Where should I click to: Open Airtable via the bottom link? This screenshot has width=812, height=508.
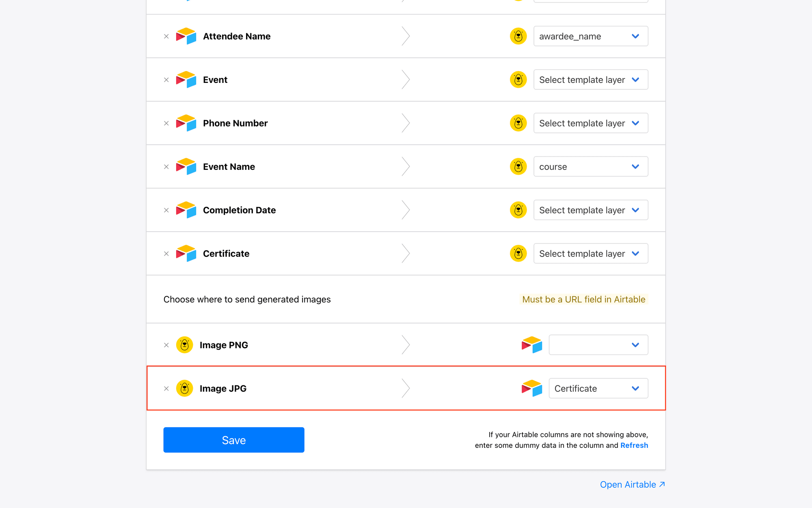pyautogui.click(x=632, y=484)
